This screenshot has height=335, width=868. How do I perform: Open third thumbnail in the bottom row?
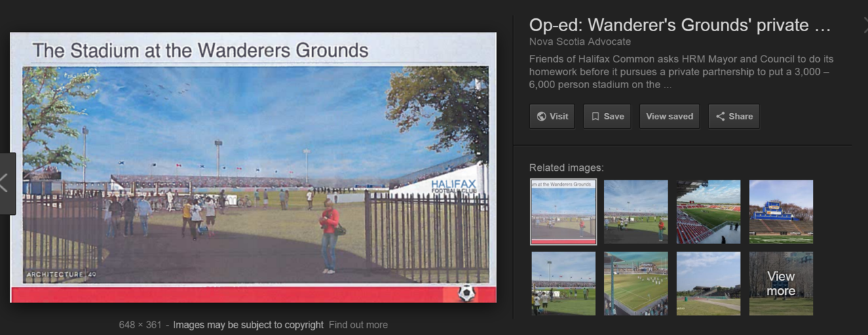coord(708,283)
